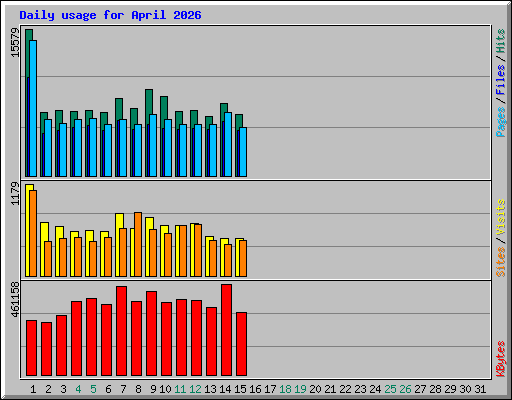Click the day 15 orange sites bar
Image resolution: width=512 pixels, height=400 pixels.
point(243,258)
